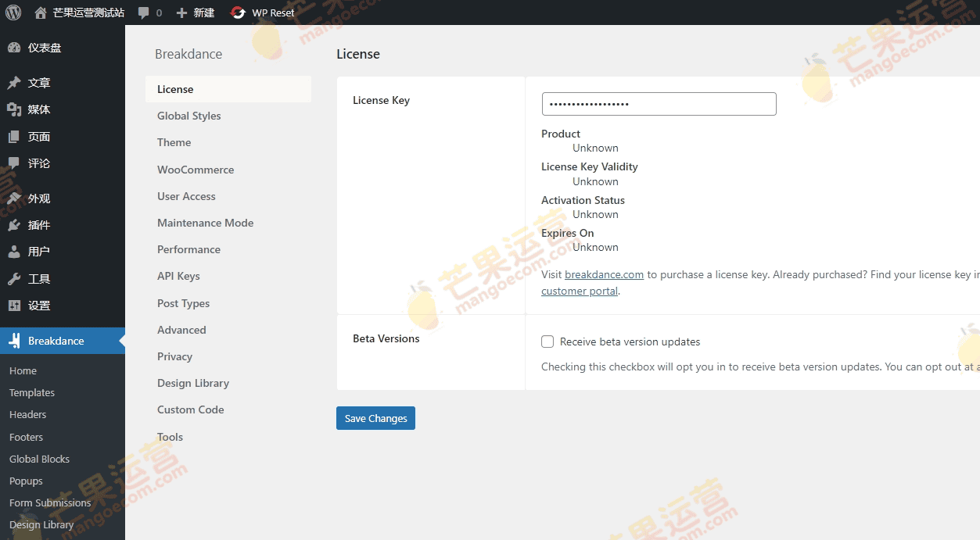Follow the customer portal link

click(580, 291)
